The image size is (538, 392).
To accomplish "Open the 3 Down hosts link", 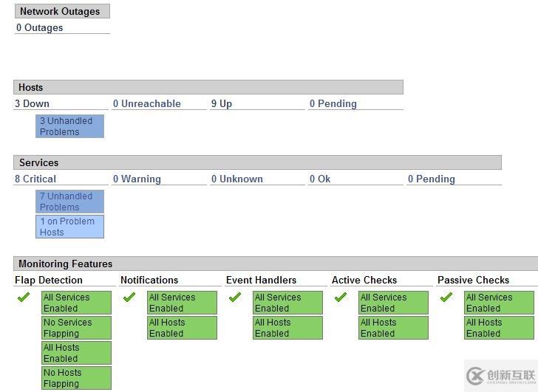I will click(x=32, y=103).
